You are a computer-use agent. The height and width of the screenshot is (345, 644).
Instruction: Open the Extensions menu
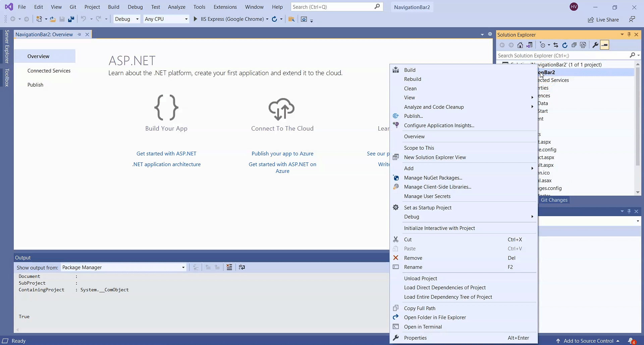[x=225, y=7]
